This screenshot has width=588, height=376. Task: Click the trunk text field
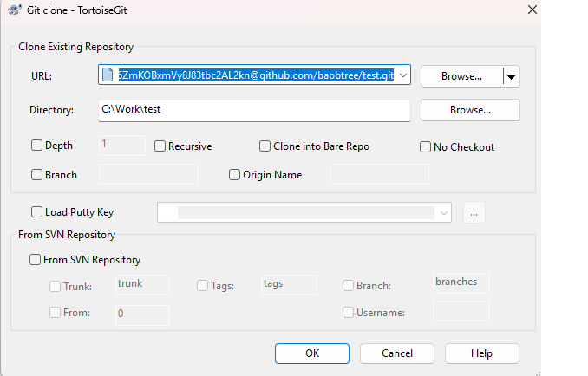pyautogui.click(x=142, y=285)
